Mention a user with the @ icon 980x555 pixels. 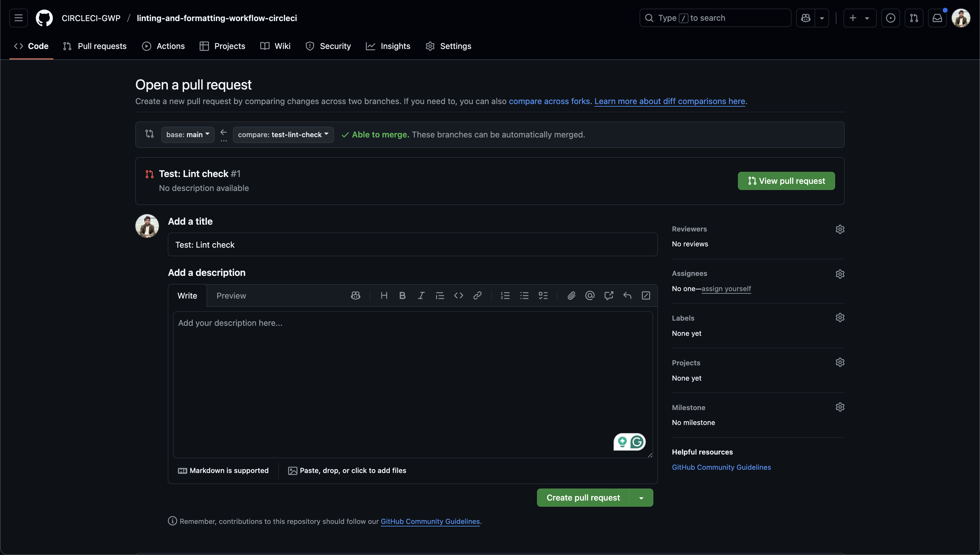click(589, 295)
